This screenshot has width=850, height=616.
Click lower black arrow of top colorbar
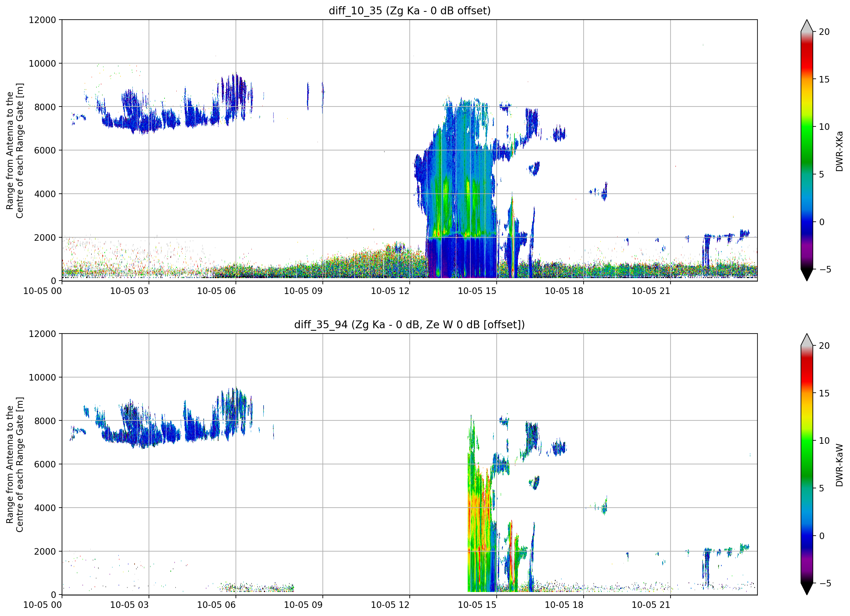(x=806, y=275)
